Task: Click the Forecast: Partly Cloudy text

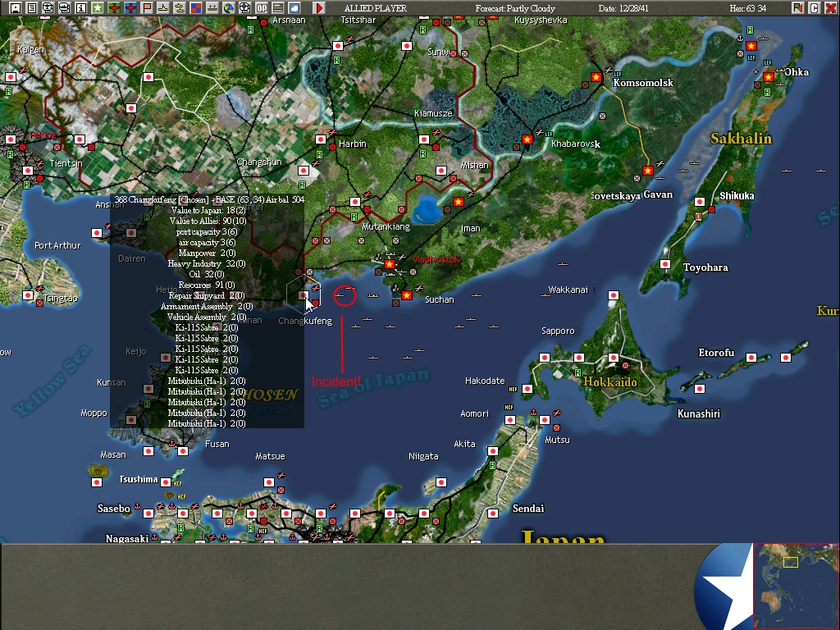Action: pyautogui.click(x=515, y=8)
